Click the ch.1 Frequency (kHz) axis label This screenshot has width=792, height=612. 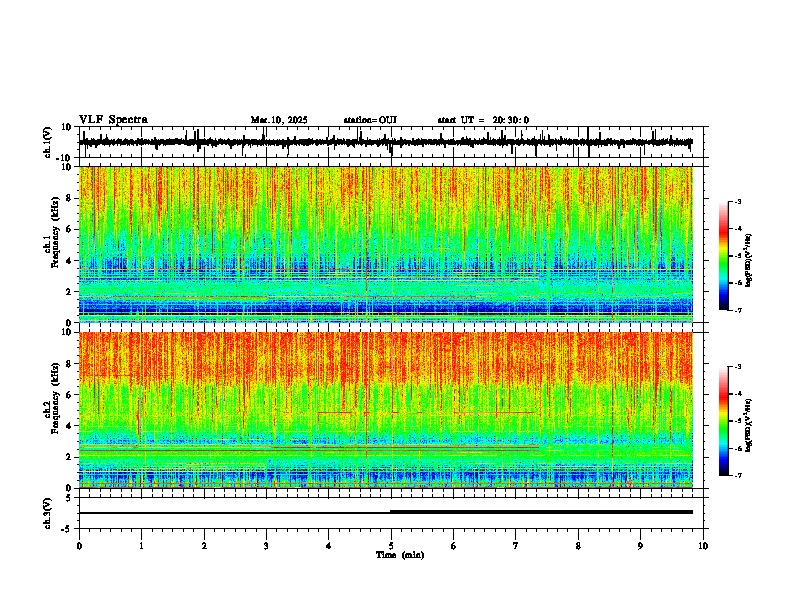(52, 233)
